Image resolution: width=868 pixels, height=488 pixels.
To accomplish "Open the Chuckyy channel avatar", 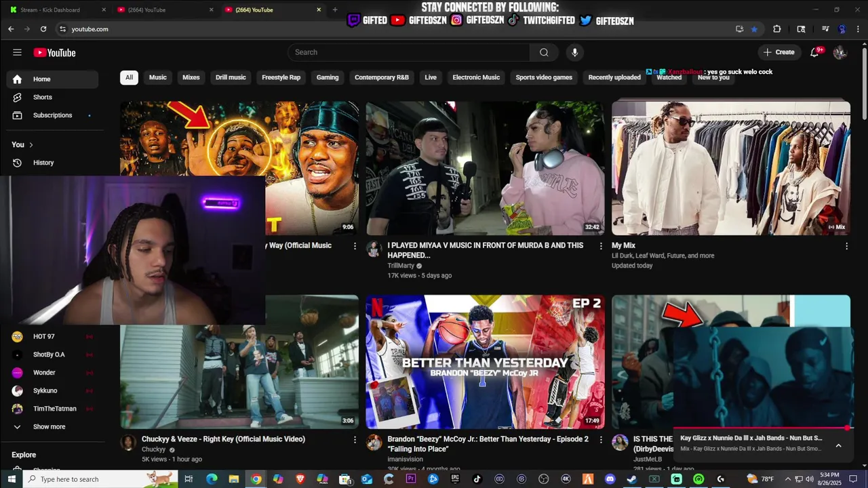I will 128,443.
